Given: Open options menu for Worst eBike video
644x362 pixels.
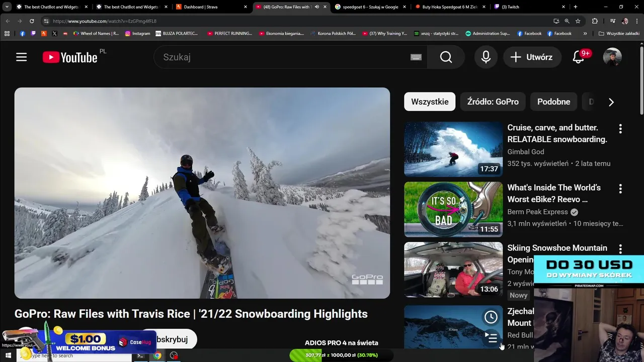Looking at the screenshot, I should 620,189.
